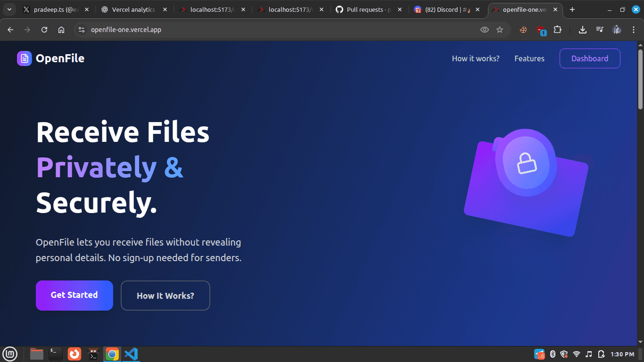The width and height of the screenshot is (644, 362).
Task: Click the shield extension with badge 1
Action: coord(541,30)
